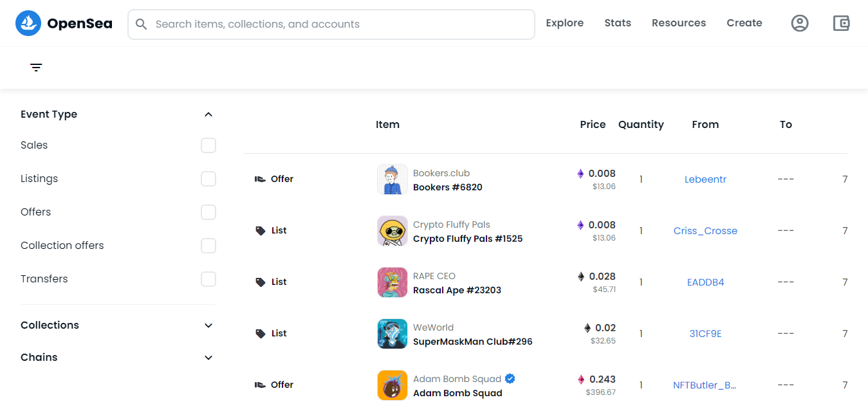This screenshot has width=868, height=402.
Task: Open the NFTButler_B… account link
Action: (705, 385)
